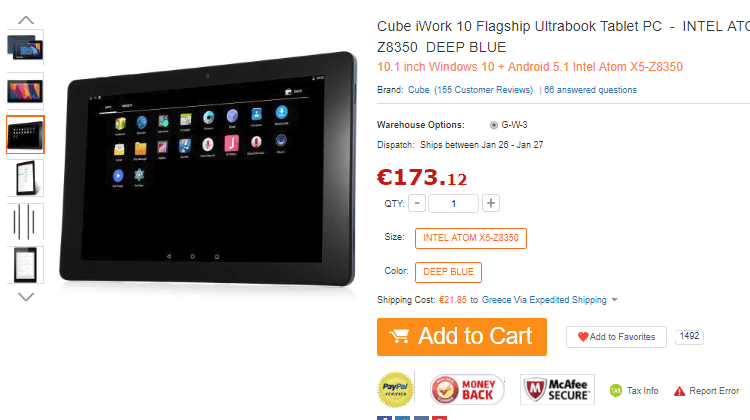Expand the shipping method dropdown arrow

[615, 300]
